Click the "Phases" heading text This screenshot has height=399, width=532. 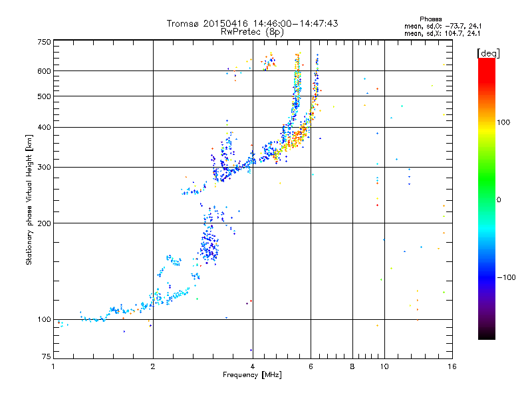pos(430,19)
